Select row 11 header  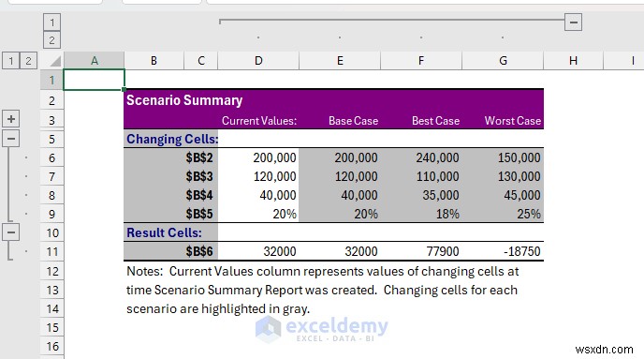[x=52, y=251]
